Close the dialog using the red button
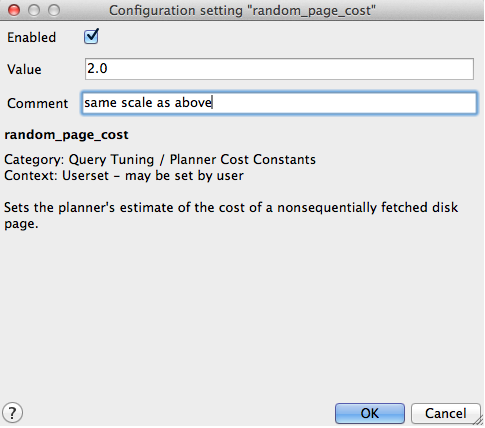This screenshot has height=428, width=485. (x=14, y=10)
